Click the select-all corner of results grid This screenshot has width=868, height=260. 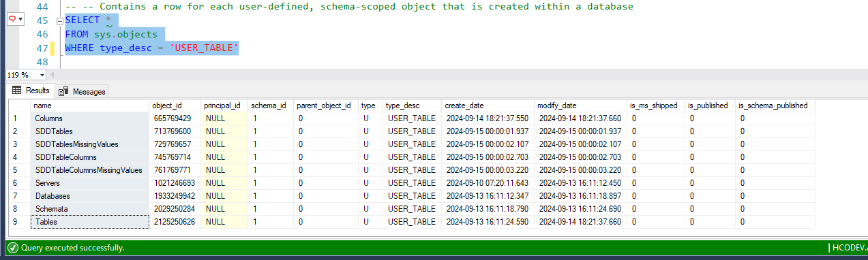19,105
